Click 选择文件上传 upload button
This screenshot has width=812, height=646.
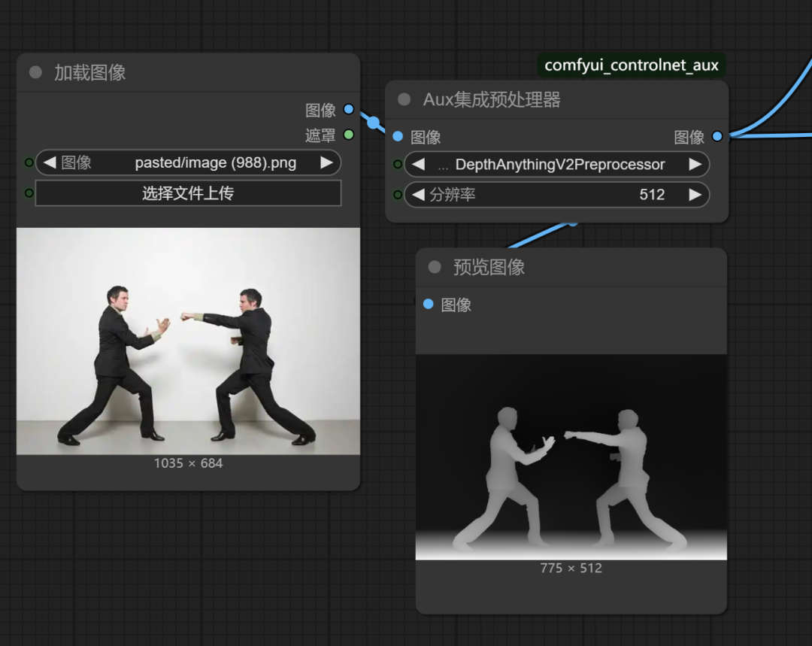point(188,193)
